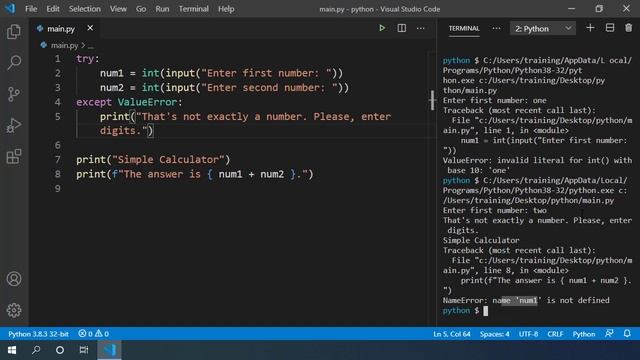Open the terminal selector dropdown '2: Python'

point(542,29)
